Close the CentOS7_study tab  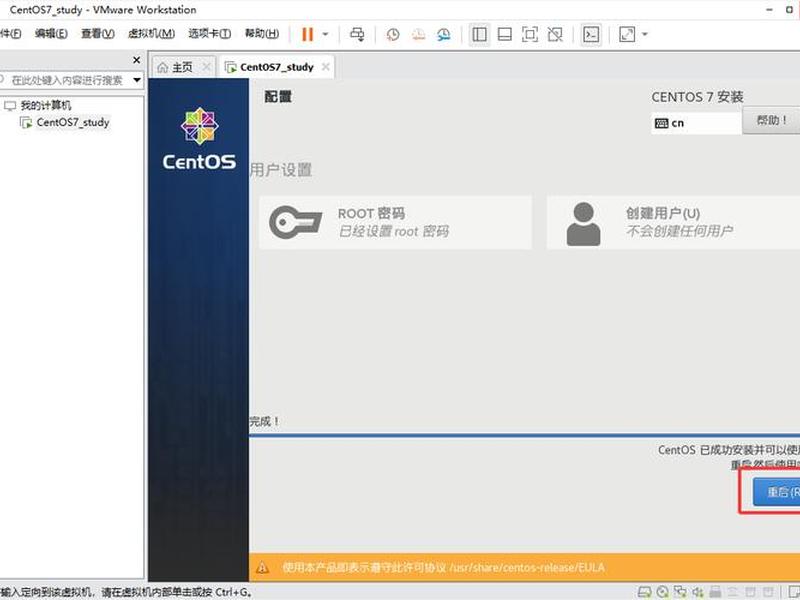pos(326,67)
